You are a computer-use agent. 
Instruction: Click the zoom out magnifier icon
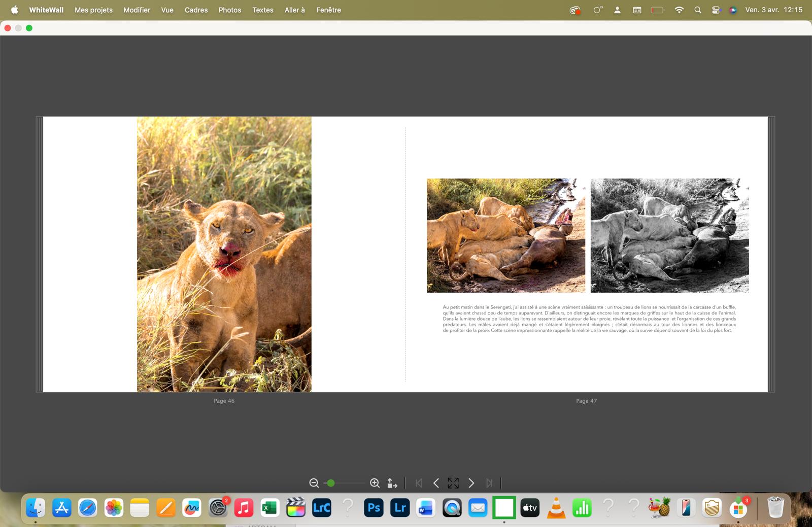click(314, 483)
